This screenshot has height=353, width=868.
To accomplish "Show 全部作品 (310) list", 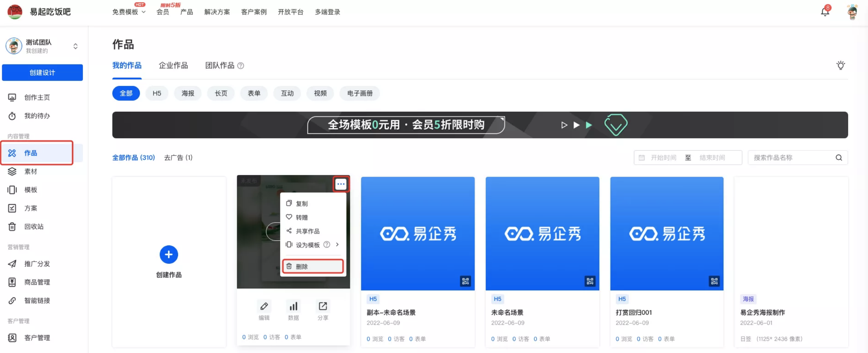I will 133,158.
